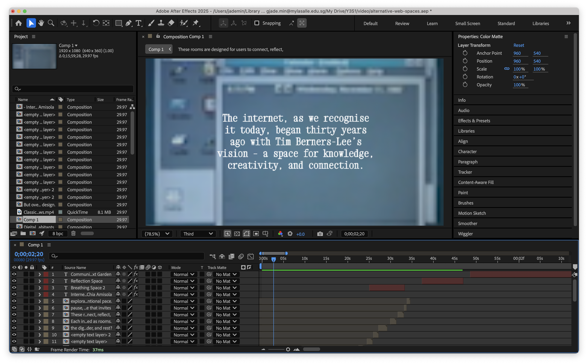
Task: Click the 8 bpc color depth button
Action: click(x=58, y=234)
